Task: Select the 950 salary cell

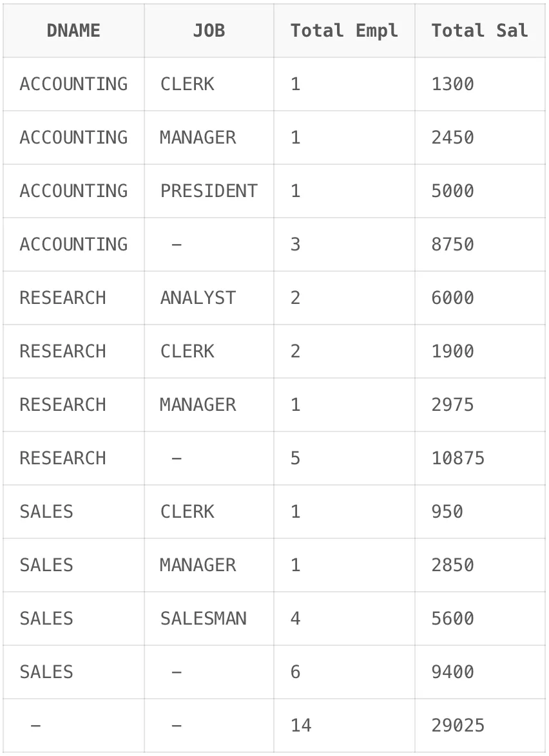Action: 480,512
